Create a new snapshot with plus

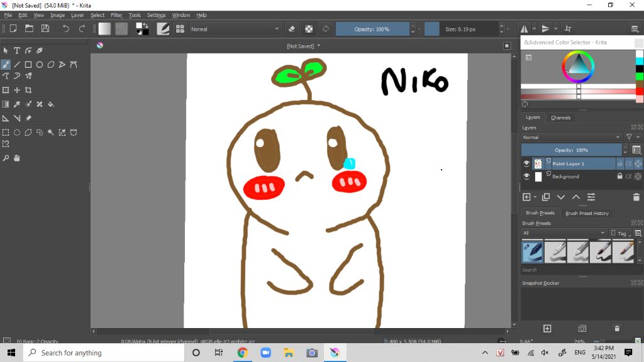tap(547, 329)
